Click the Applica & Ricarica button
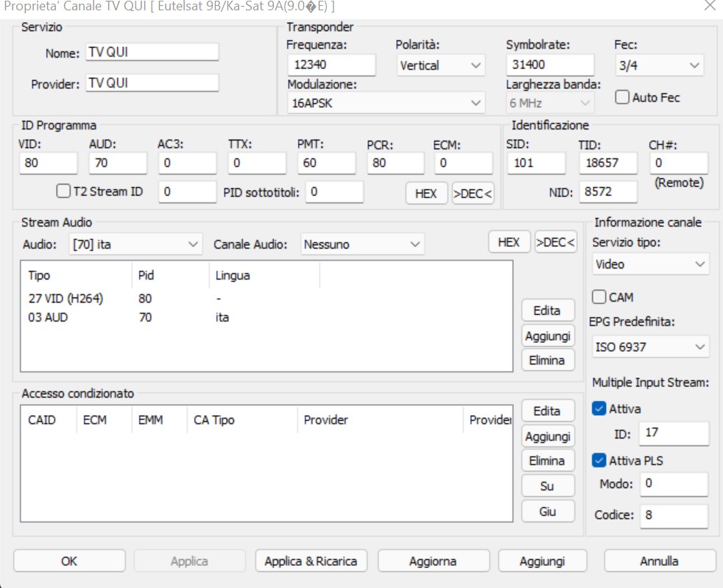Viewport: 723px width, 588px height. 311,561
